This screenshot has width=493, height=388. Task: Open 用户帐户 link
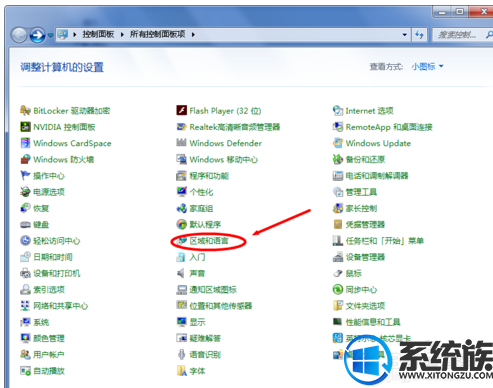[49, 354]
